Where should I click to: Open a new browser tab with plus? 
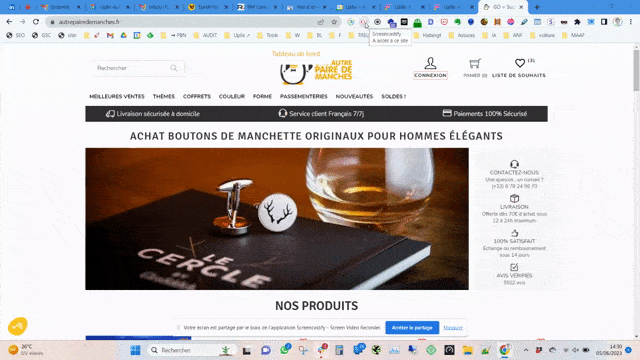(x=537, y=7)
